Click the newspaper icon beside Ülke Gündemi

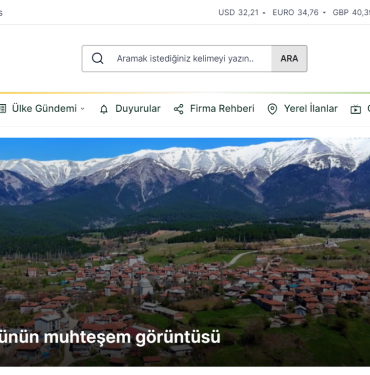3,109
